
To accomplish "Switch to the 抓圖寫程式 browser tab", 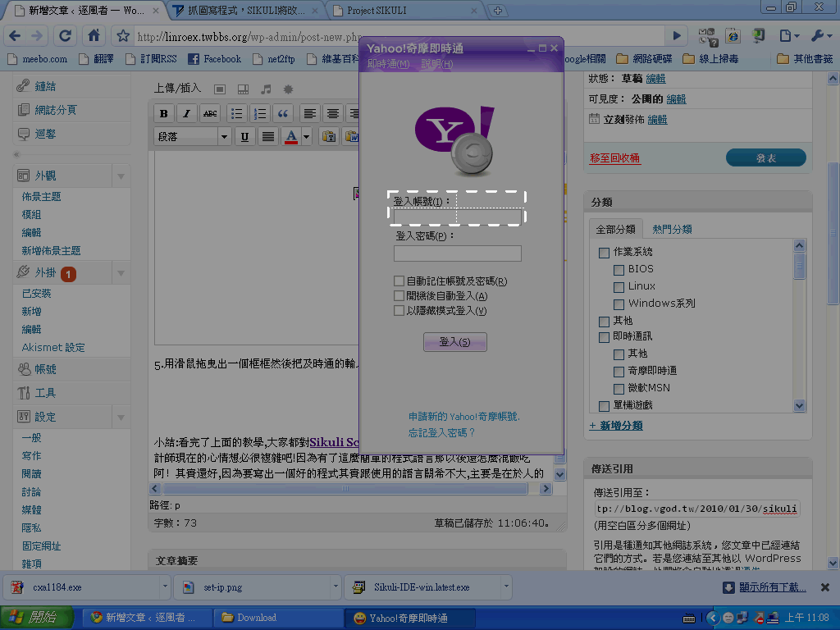I will tap(245, 11).
